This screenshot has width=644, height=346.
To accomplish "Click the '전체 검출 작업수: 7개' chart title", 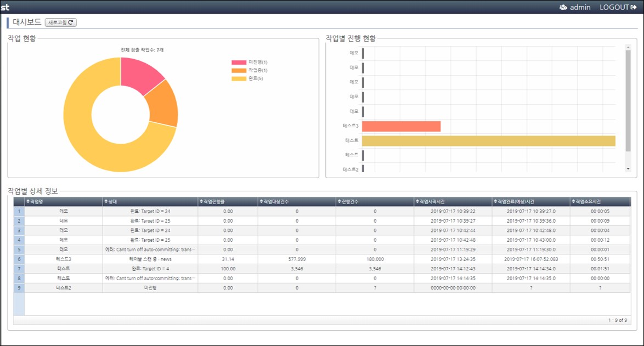I will click(x=142, y=50).
